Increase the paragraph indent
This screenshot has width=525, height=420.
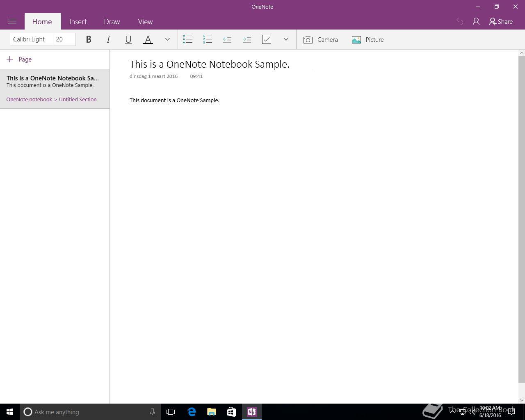(247, 39)
